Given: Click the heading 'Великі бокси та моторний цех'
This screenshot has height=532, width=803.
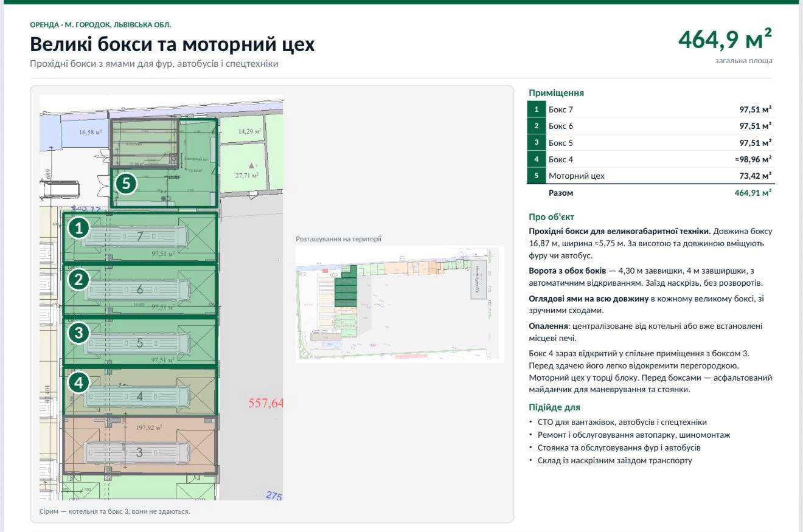Looking at the screenshot, I should coord(173,44).
